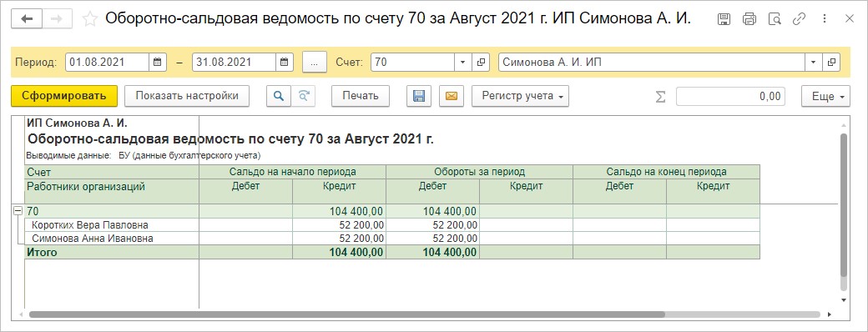Open the Регистр учета dropdown
868x332 pixels.
pos(520,96)
